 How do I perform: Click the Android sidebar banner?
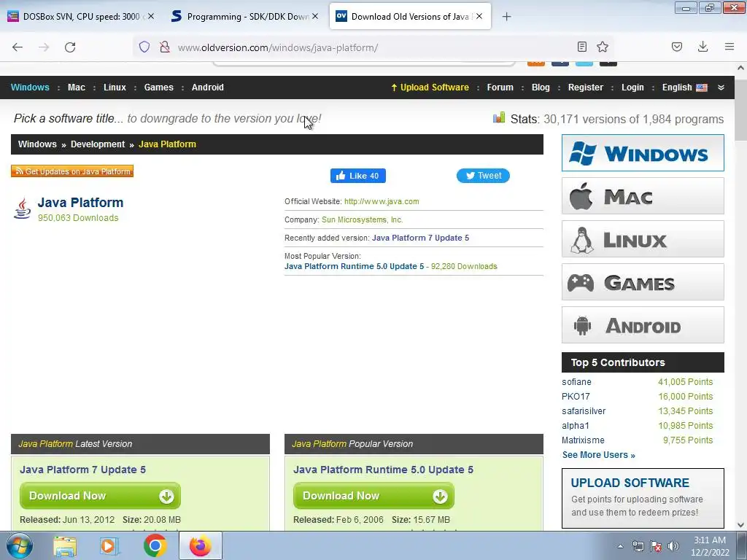[643, 324]
